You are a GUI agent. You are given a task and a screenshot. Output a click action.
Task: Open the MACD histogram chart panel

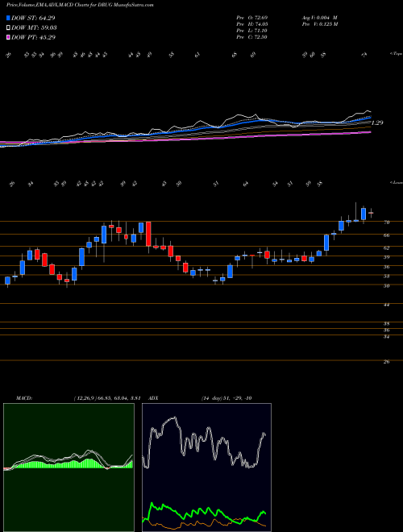coord(69,468)
